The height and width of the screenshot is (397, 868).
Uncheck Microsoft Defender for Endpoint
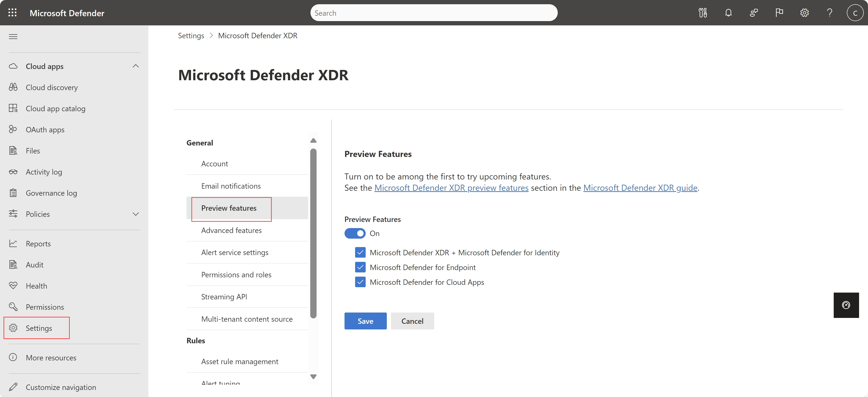click(360, 267)
